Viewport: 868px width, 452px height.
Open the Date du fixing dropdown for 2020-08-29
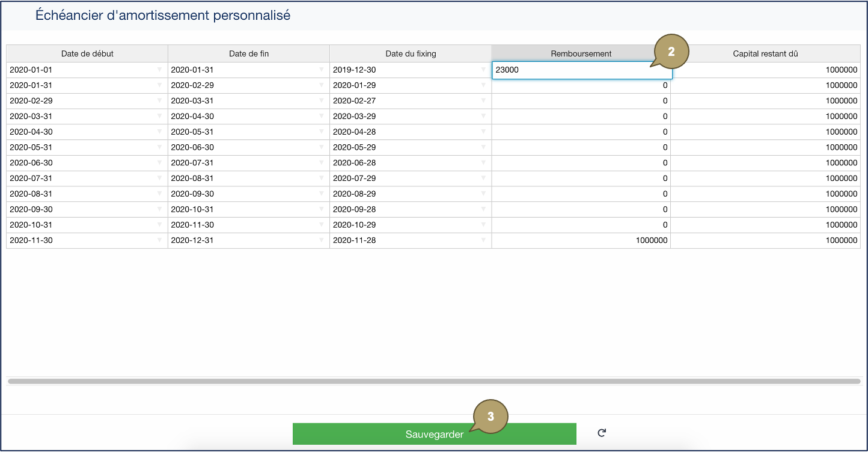[x=484, y=194]
